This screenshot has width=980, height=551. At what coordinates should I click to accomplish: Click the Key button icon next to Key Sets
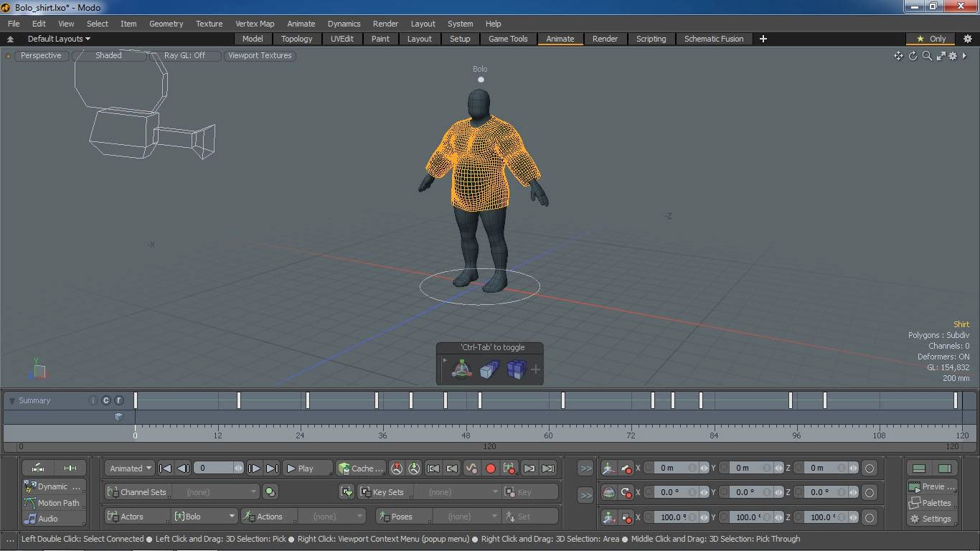531,492
